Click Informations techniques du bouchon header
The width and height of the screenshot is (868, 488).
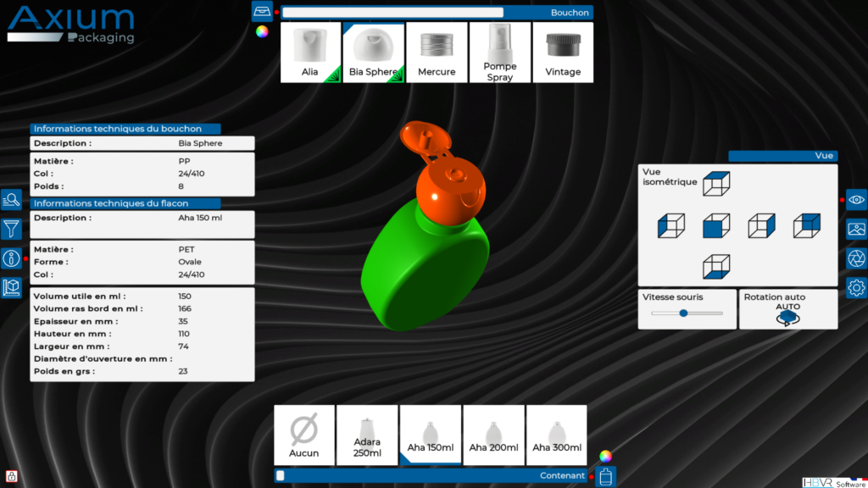point(125,129)
